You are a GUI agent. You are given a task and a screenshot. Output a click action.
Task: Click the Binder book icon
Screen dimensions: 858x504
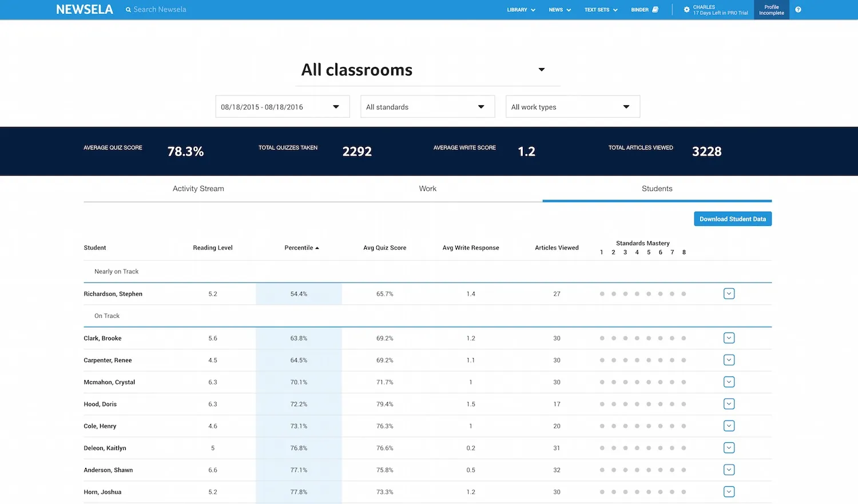pyautogui.click(x=656, y=10)
